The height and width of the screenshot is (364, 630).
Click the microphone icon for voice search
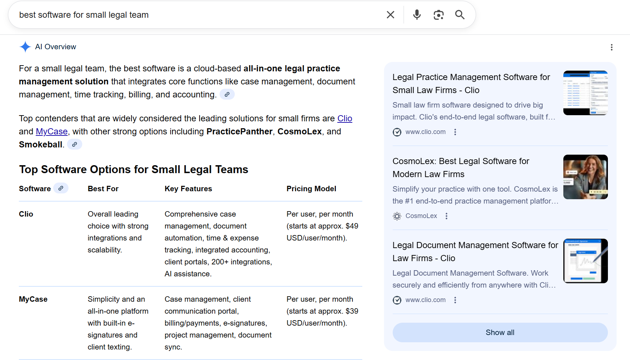tap(416, 14)
